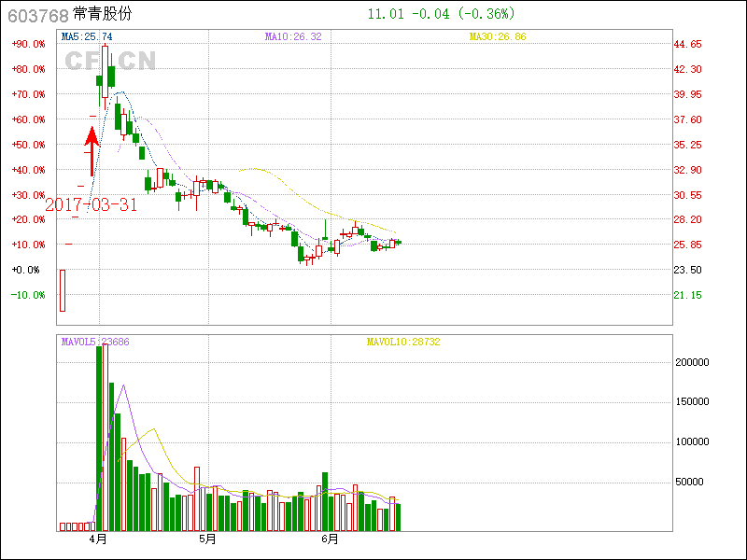Viewport: 747px width, 560px height.
Task: Click the CF.CN watermark logo
Action: pos(110,61)
